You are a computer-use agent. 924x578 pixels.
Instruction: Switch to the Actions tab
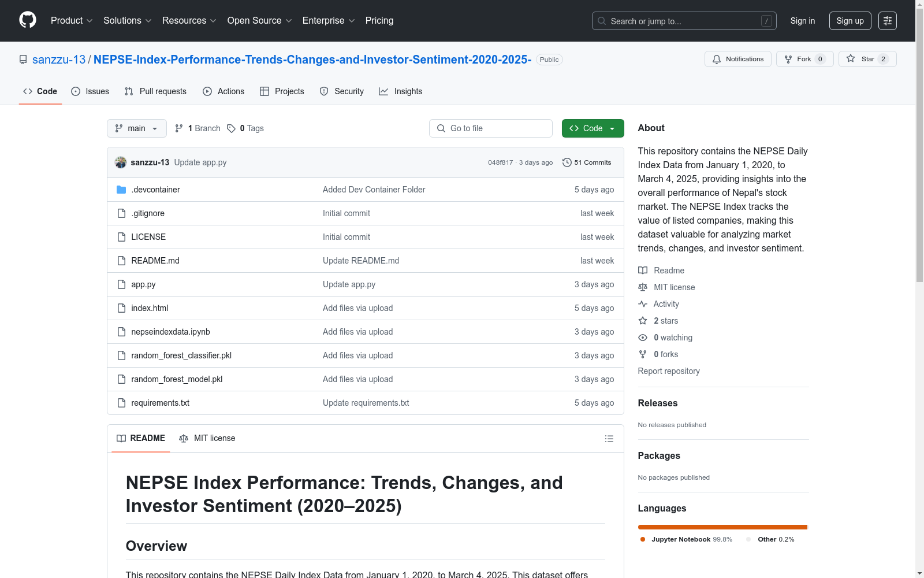tap(223, 91)
